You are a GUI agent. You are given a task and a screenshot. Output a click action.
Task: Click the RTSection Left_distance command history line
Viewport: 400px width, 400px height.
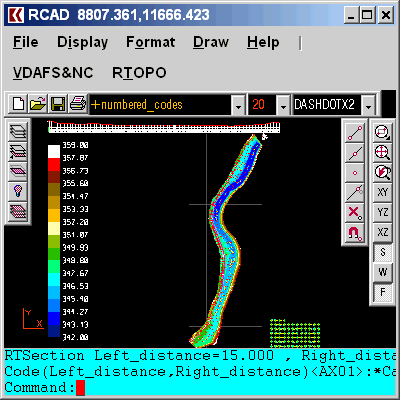pyautogui.click(x=200, y=356)
